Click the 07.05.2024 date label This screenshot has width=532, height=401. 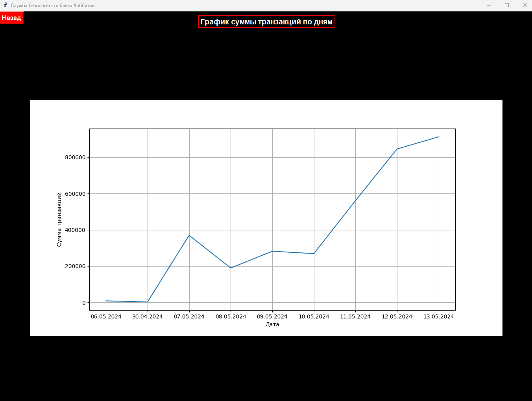[x=189, y=316]
